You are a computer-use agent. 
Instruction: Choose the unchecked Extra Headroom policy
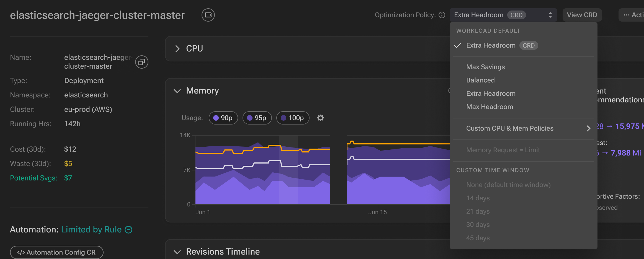point(524,94)
